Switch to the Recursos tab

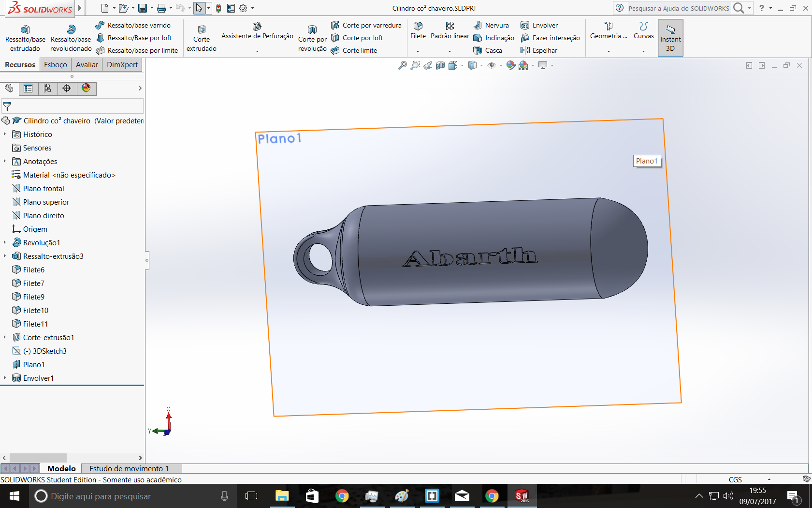pyautogui.click(x=20, y=64)
